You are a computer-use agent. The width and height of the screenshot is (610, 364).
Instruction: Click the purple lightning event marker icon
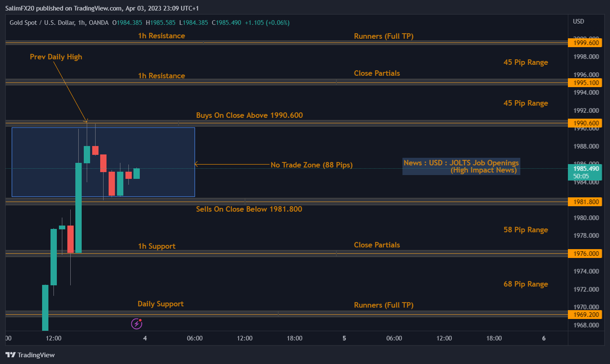click(137, 323)
